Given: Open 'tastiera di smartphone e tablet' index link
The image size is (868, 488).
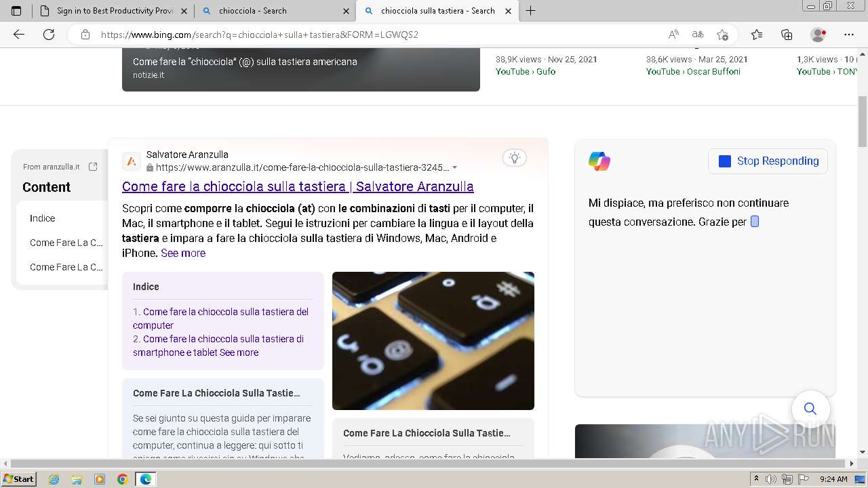Looking at the screenshot, I should click(218, 346).
